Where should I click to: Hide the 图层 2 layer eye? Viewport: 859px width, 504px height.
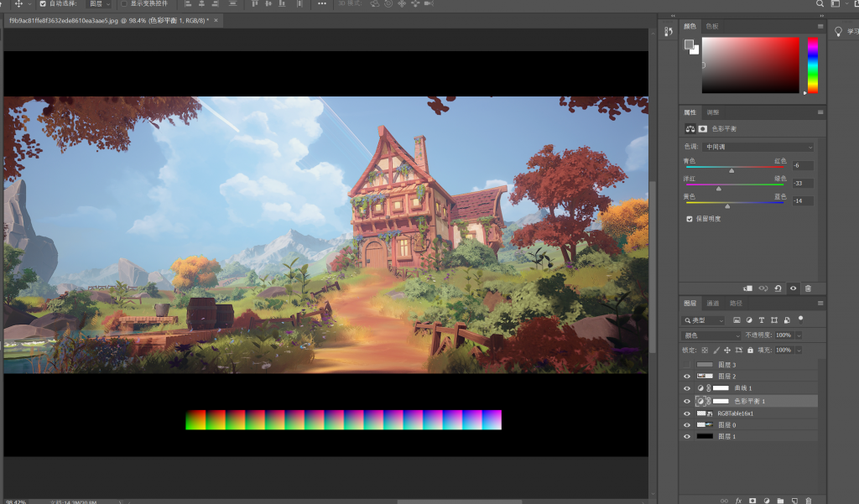point(687,377)
